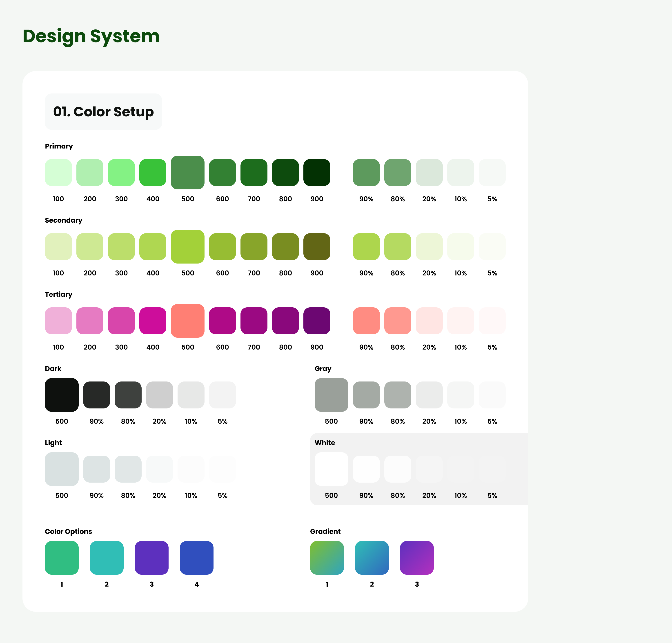Pick Color Option 2 teal swatch
This screenshot has width=672, height=643.
coord(107,558)
